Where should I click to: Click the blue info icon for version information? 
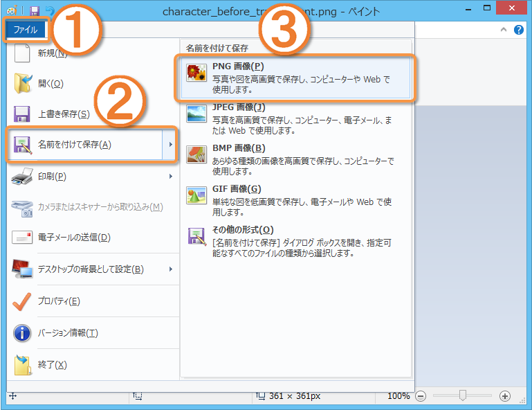(23, 333)
